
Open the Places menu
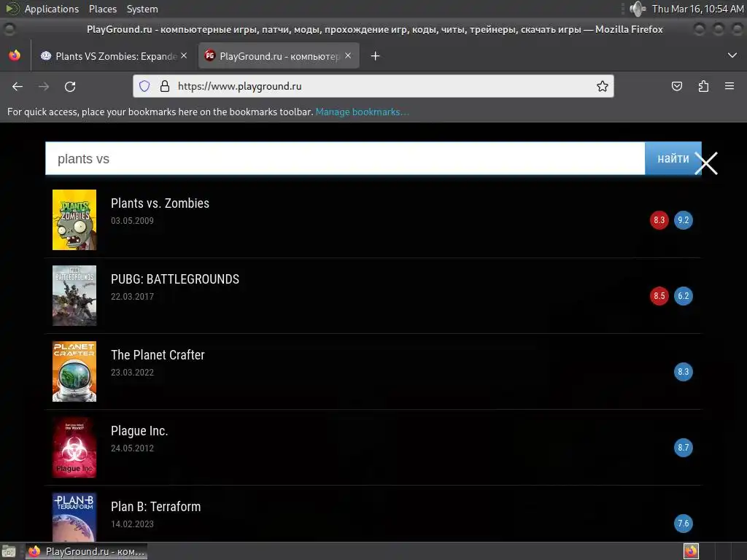click(x=103, y=9)
